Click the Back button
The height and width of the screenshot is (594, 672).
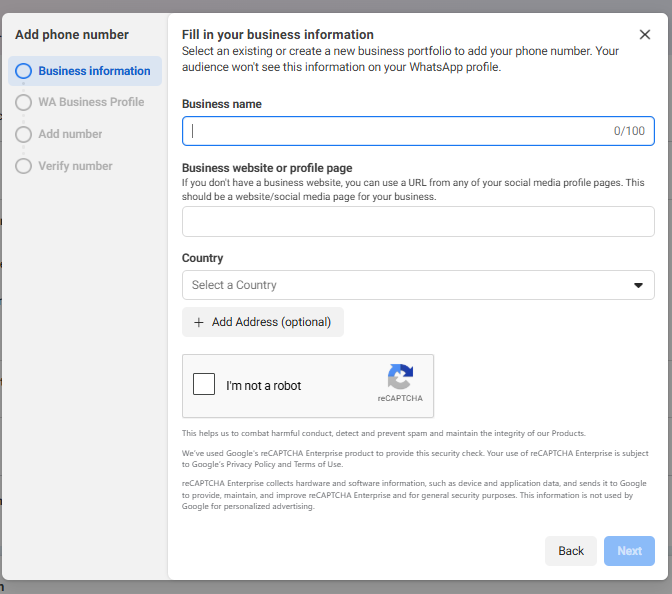pyautogui.click(x=570, y=551)
